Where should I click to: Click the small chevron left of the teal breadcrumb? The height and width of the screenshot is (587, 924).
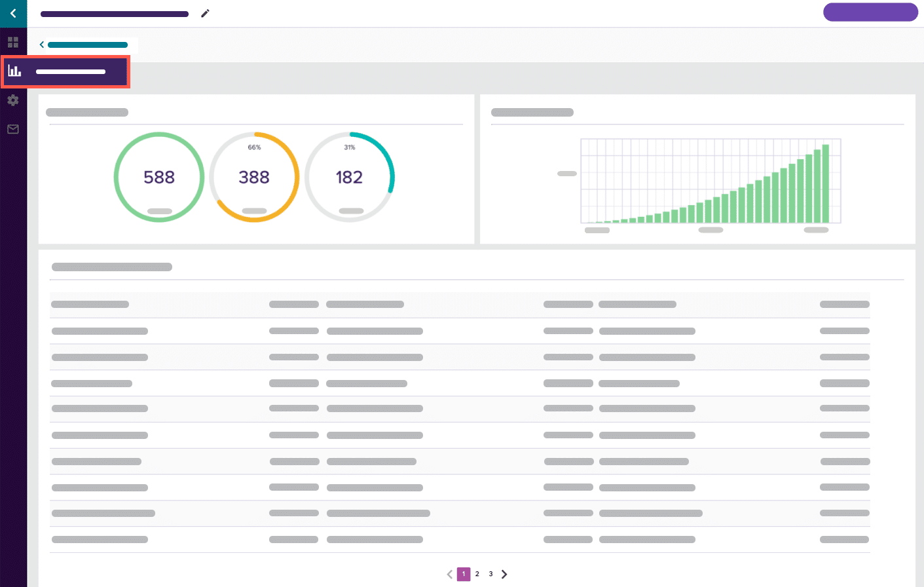point(42,45)
